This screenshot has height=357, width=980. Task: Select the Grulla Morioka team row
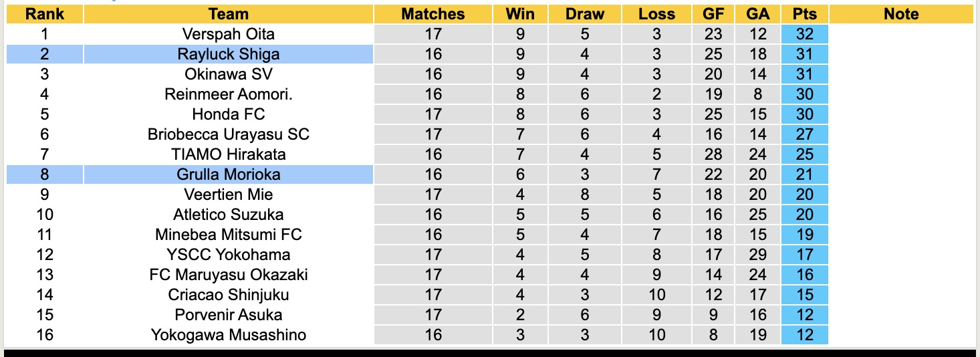[229, 174]
